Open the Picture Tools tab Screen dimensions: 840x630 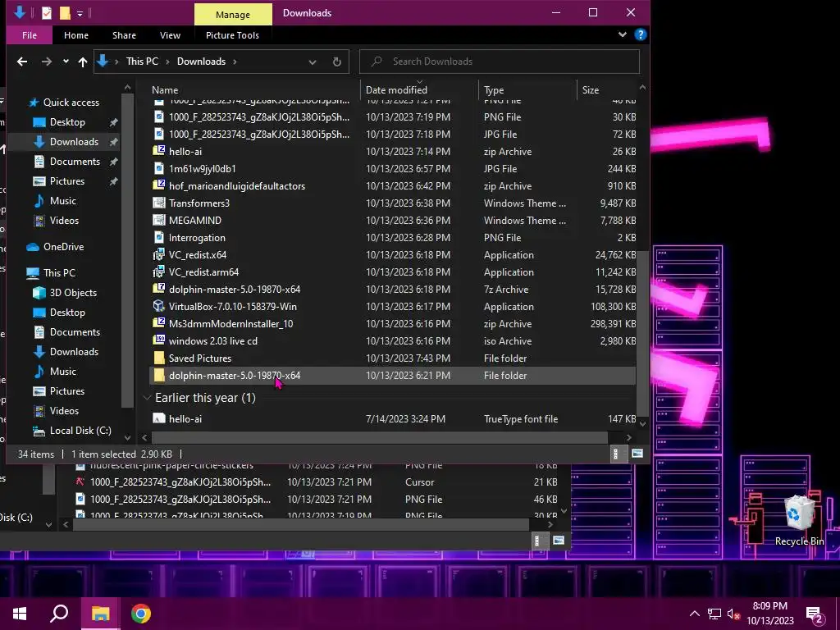click(x=232, y=35)
